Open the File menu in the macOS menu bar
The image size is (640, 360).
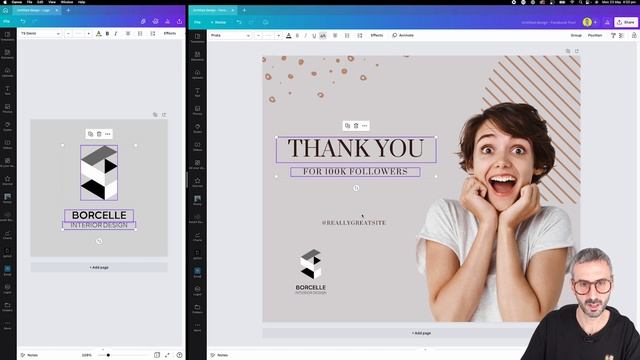coord(29,2)
